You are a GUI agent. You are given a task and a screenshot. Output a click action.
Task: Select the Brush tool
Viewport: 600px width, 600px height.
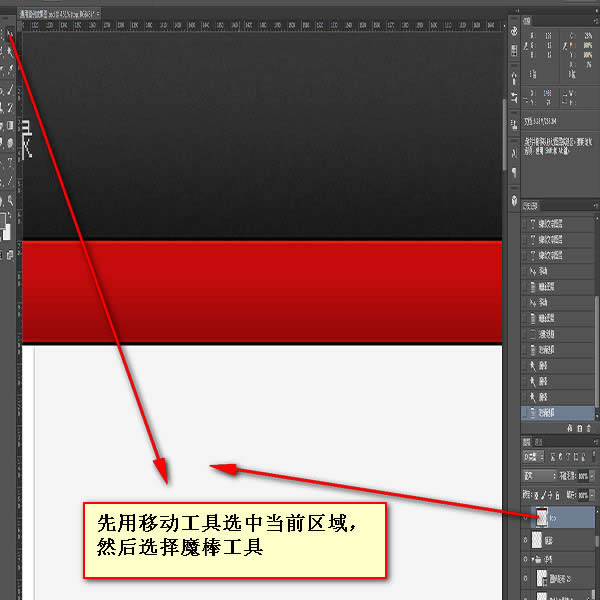pos(10,90)
